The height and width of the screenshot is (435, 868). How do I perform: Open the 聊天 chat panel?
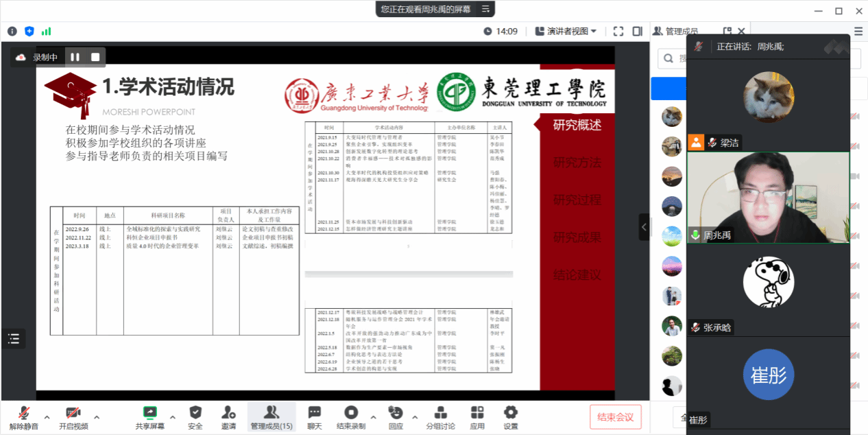[x=314, y=416]
